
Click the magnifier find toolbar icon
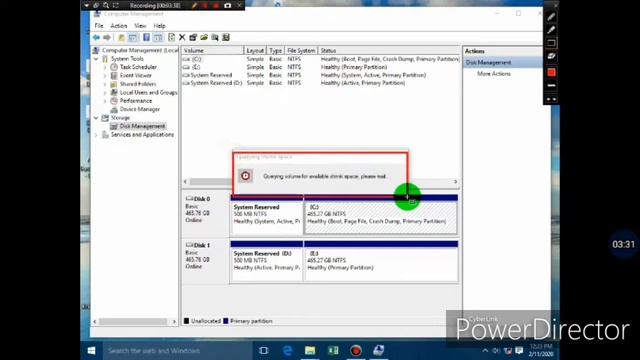tap(215, 38)
